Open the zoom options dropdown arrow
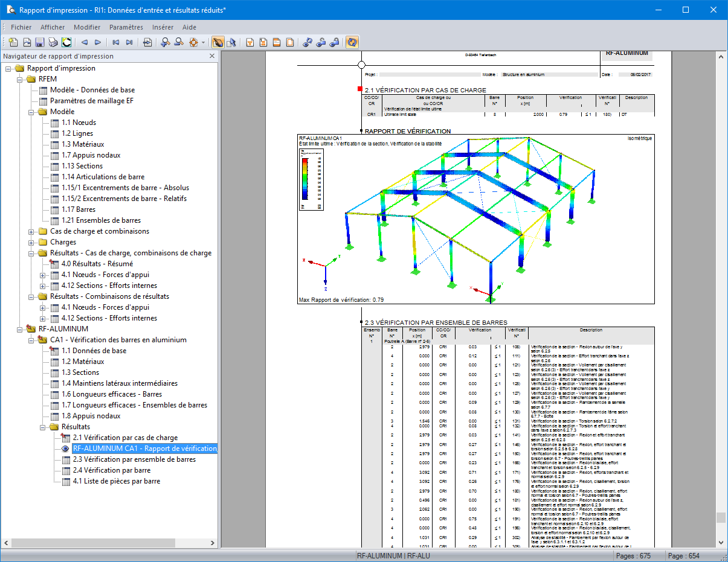This screenshot has height=562, width=728. (203, 42)
